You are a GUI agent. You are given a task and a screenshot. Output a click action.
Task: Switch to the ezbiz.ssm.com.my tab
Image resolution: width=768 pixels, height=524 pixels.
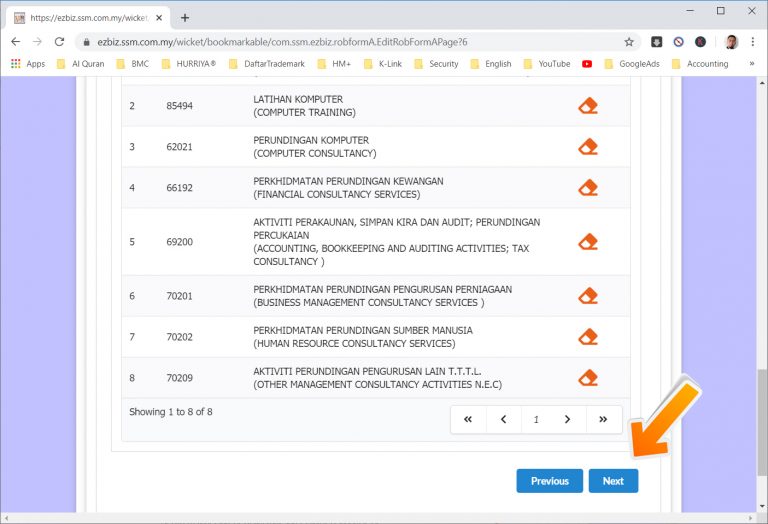(88, 18)
